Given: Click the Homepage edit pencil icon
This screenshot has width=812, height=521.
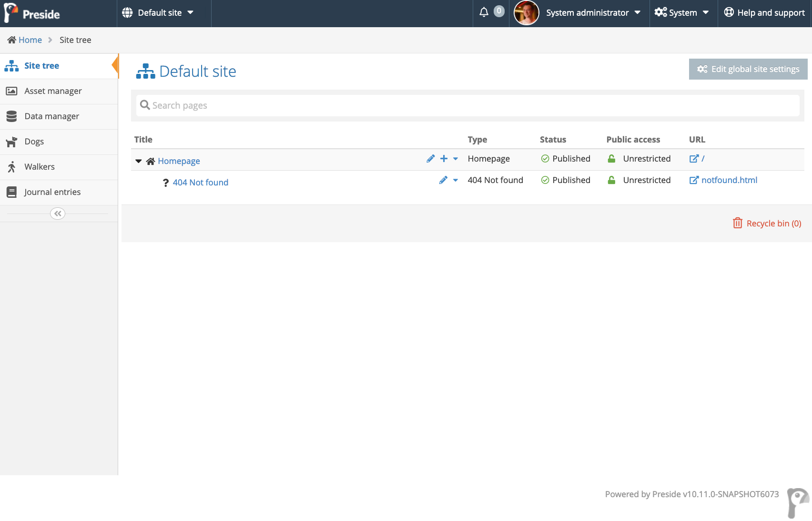Looking at the screenshot, I should 430,159.
